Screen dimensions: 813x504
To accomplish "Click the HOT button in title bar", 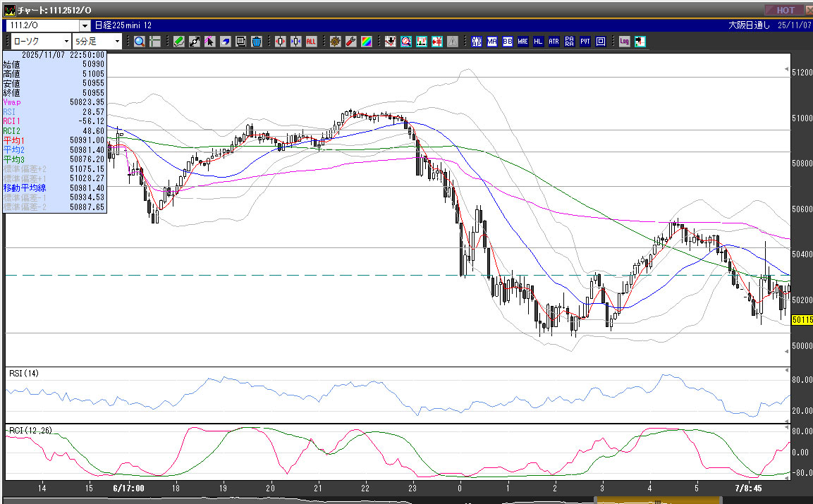I will (785, 10).
